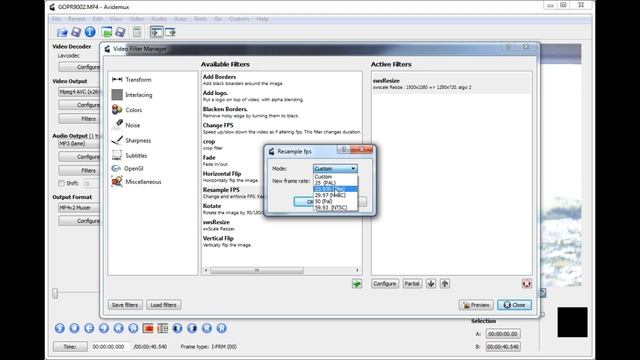The width and height of the screenshot is (640, 360).
Task: Select the Sharpness filter category
Action: tap(131, 140)
